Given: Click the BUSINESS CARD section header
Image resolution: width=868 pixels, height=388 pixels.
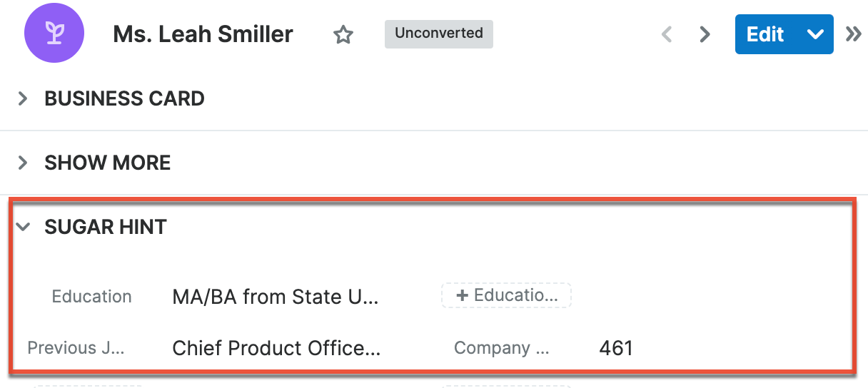Looking at the screenshot, I should (x=124, y=98).
